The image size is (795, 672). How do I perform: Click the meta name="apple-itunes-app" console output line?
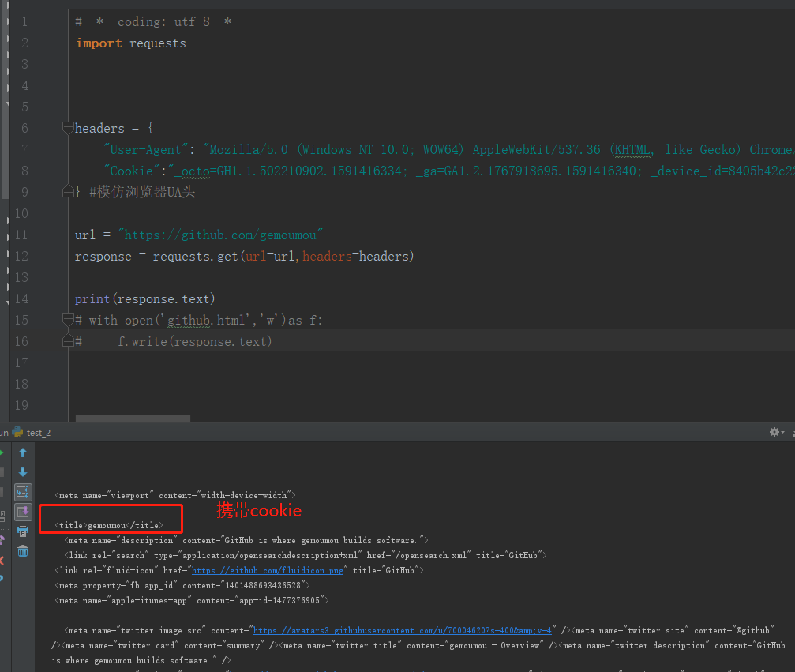[x=192, y=600]
